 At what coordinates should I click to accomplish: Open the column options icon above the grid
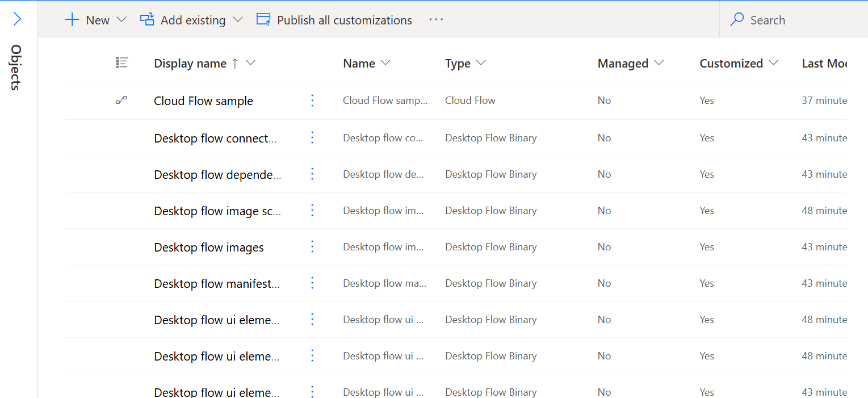[122, 62]
